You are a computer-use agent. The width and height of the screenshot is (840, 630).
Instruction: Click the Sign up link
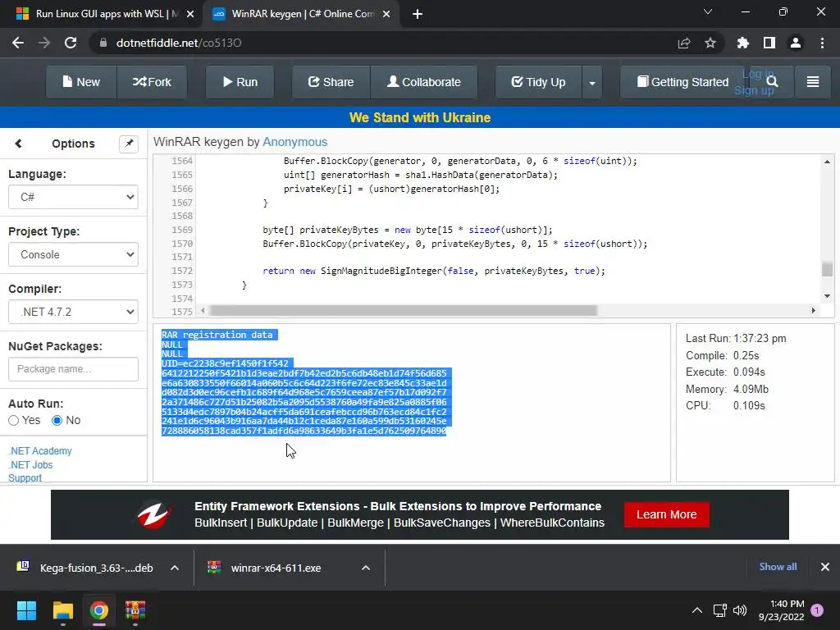click(754, 90)
